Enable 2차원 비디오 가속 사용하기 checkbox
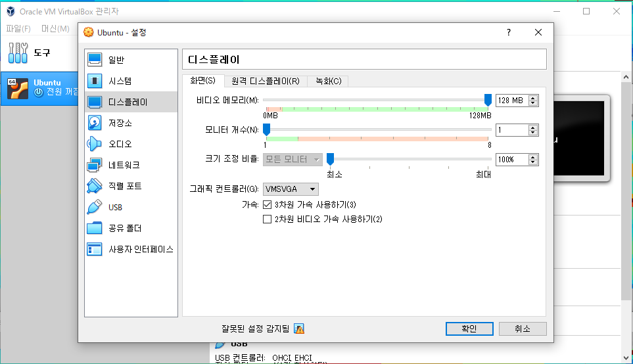The height and width of the screenshot is (364, 633). point(267,219)
